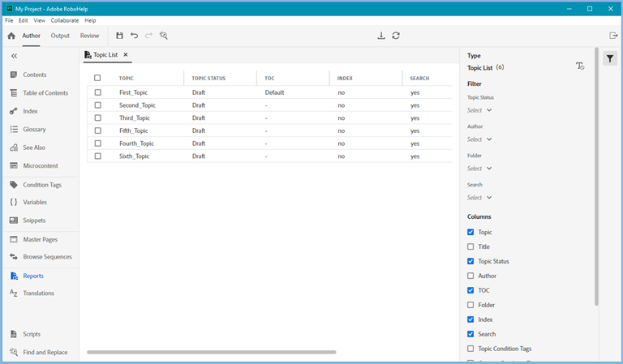This screenshot has height=364, width=623.
Task: Click the horizontal scrollbar below the table
Action: (211, 352)
